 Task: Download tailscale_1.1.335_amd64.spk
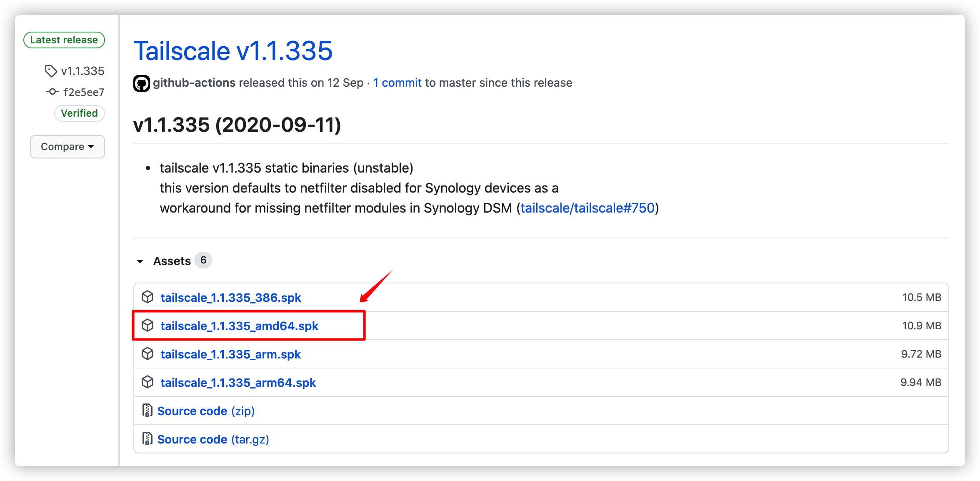239,326
